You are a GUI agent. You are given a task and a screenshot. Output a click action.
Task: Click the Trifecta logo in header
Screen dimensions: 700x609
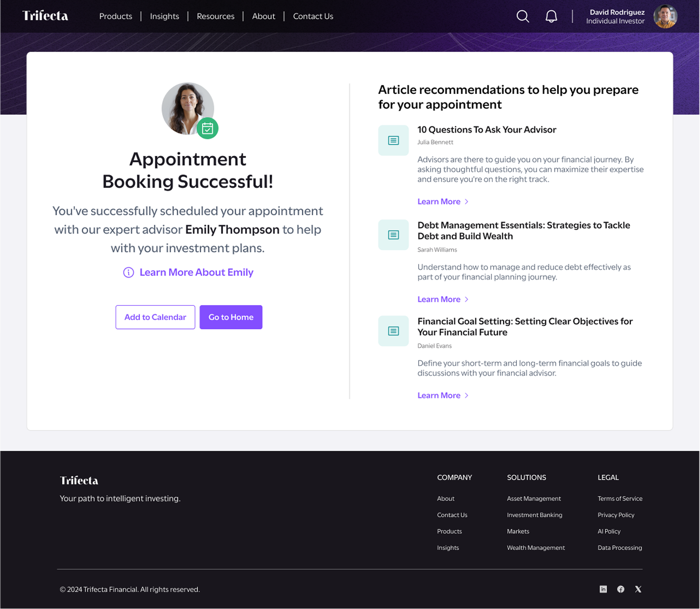[45, 16]
